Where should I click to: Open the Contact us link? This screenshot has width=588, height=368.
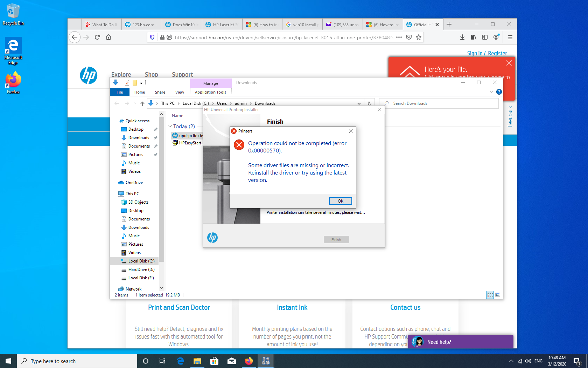tap(405, 307)
